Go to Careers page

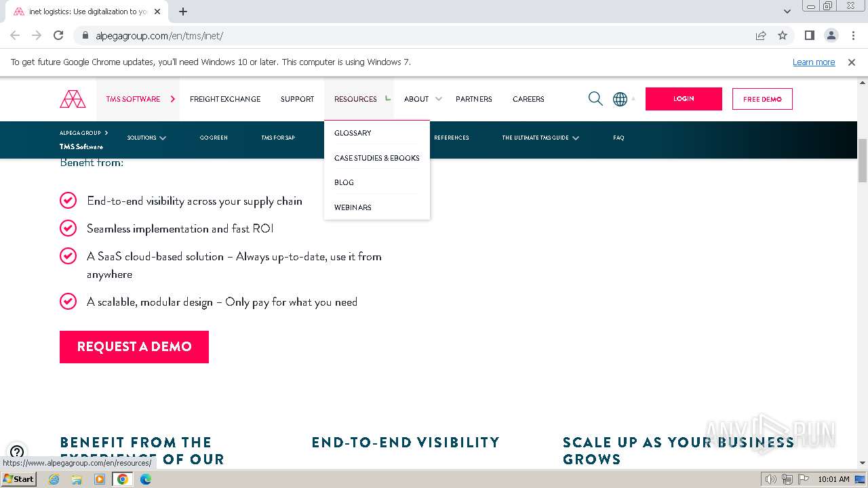pos(528,99)
